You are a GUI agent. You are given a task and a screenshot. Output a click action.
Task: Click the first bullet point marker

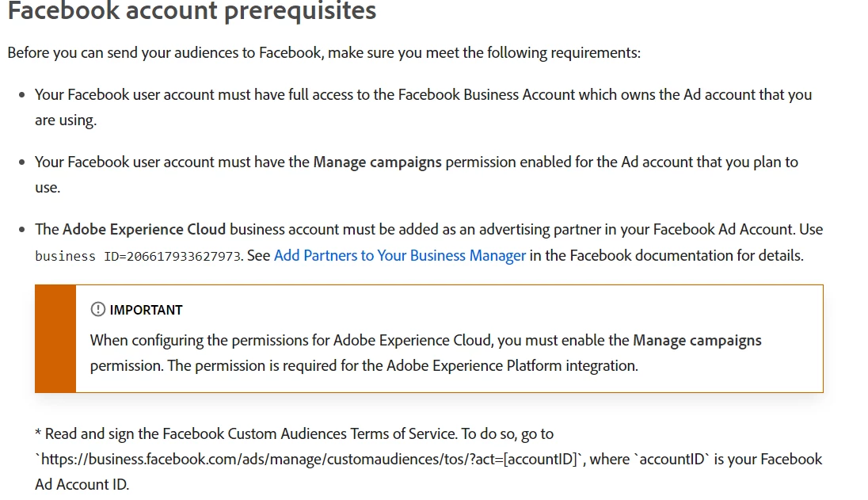(21, 95)
